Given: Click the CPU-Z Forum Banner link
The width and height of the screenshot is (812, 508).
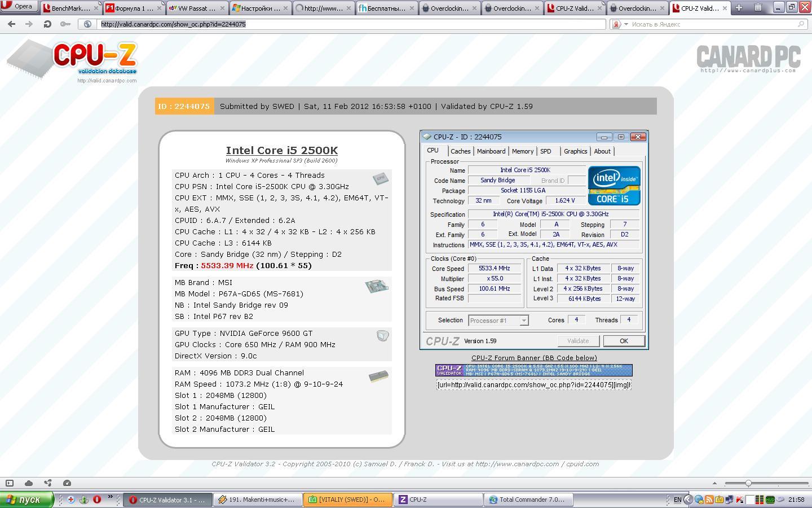Looking at the screenshot, I should pyautogui.click(x=534, y=358).
